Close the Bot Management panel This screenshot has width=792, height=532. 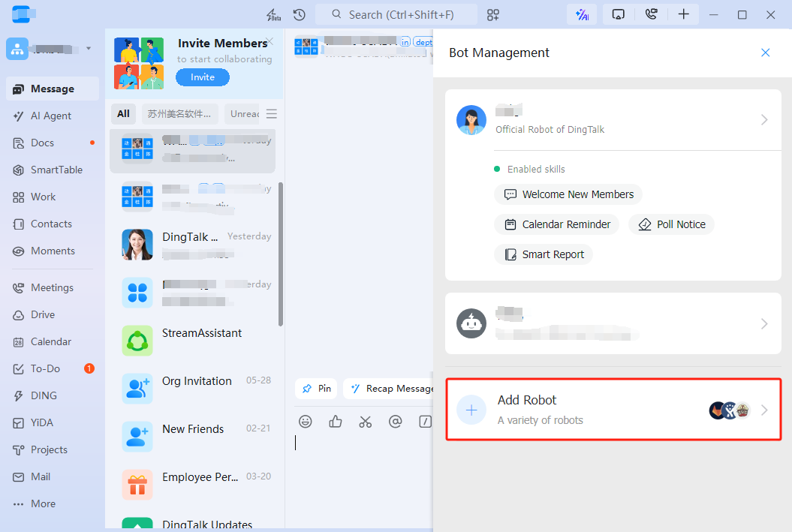(765, 53)
